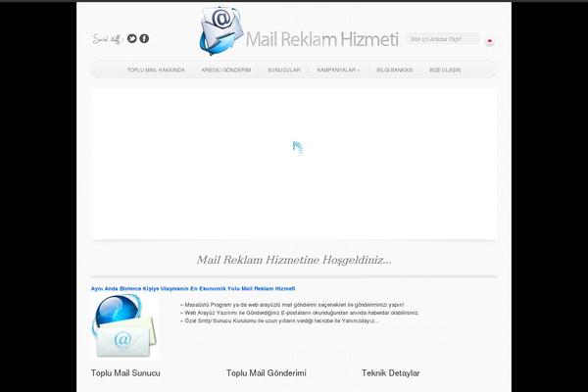Expand the Kampanyalar dropdown menu
The height and width of the screenshot is (392, 588).
coord(338,71)
